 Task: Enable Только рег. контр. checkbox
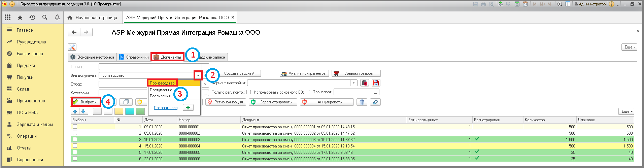(248, 92)
